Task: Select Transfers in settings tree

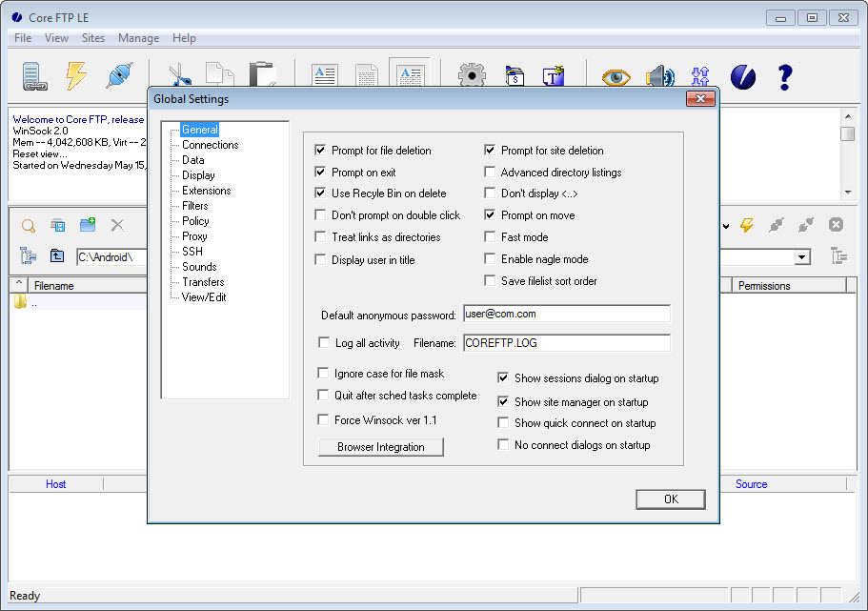Action: coord(203,282)
